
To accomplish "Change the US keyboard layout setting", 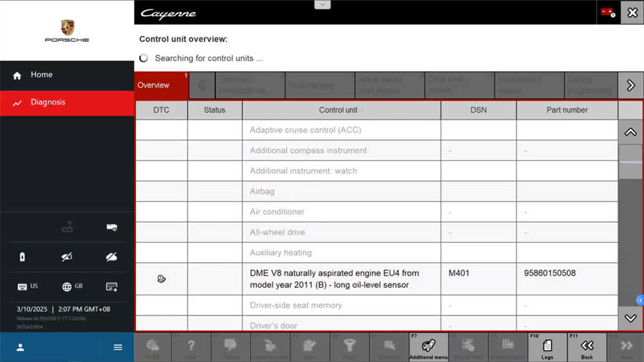I will click(28, 287).
